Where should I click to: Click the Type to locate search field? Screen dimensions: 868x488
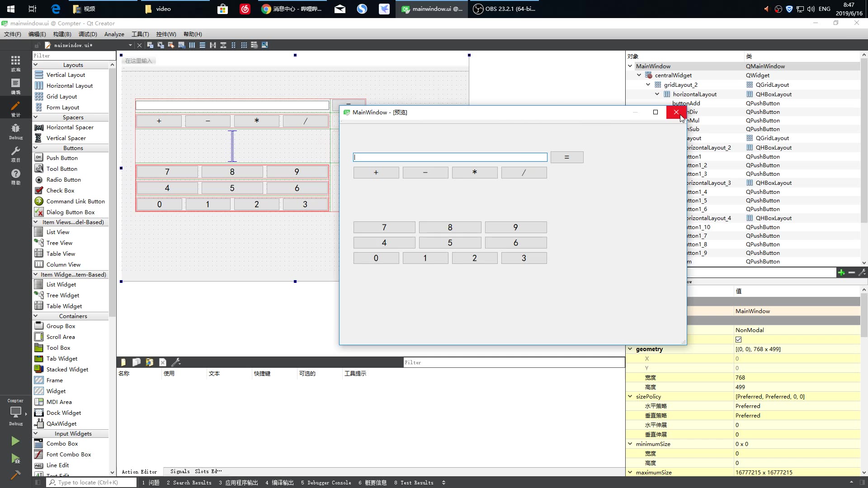point(90,483)
